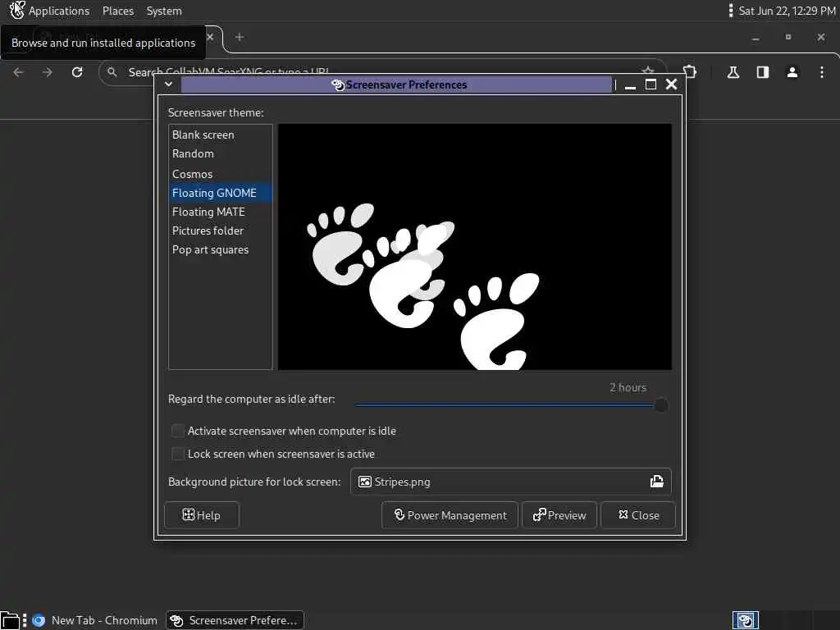Toggle the Chromium side panel icon

pyautogui.click(x=763, y=72)
